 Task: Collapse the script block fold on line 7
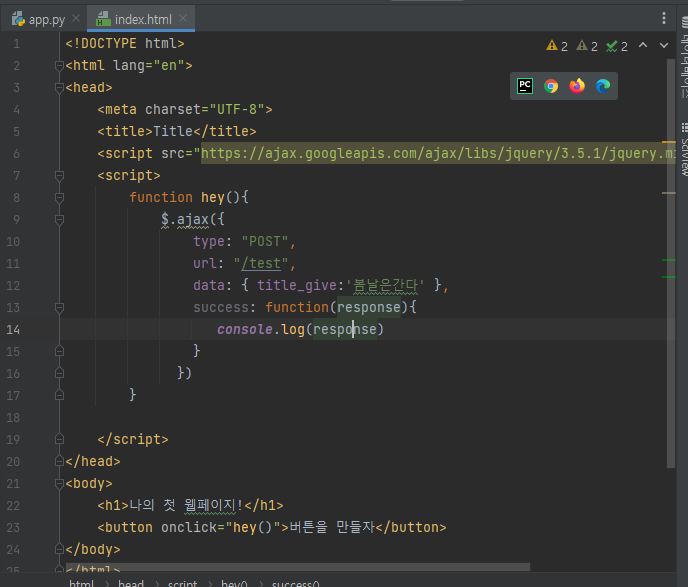pyautogui.click(x=59, y=175)
